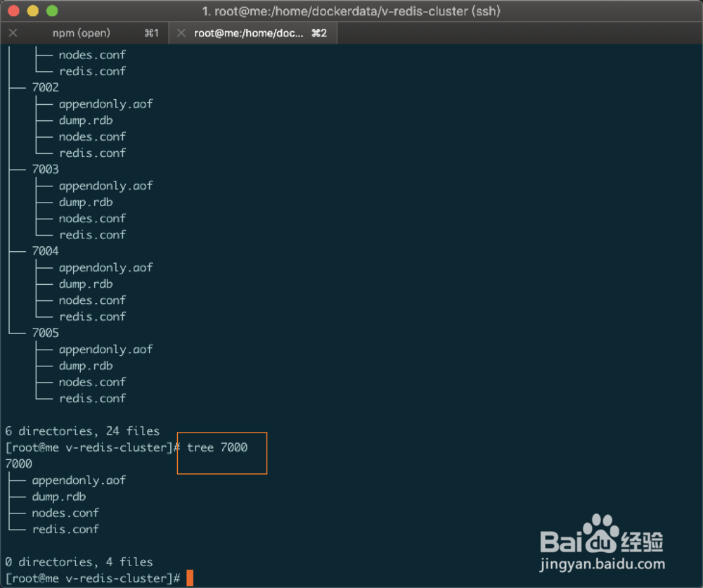Click appendonly.aof under 7005
703x588 pixels.
[106, 350]
